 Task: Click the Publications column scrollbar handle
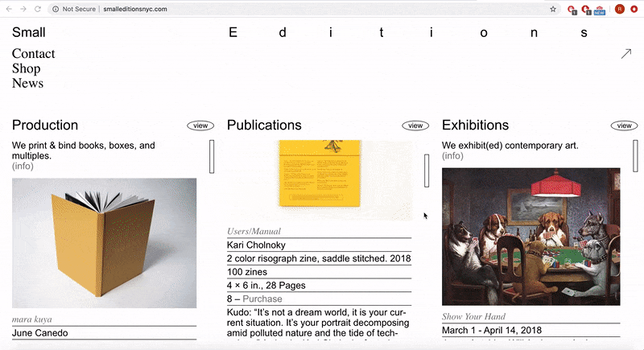[x=427, y=171]
